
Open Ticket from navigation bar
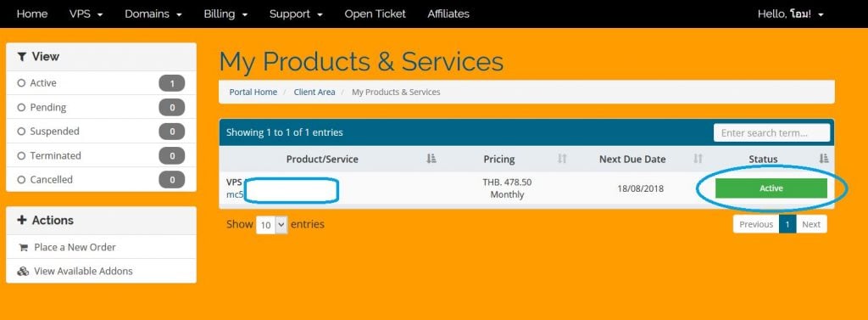pyautogui.click(x=375, y=14)
